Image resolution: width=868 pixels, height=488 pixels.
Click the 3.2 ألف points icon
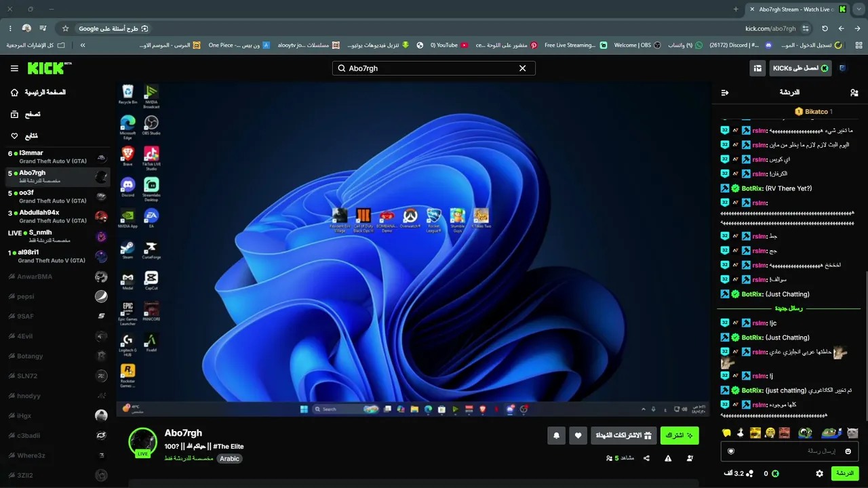click(750, 473)
